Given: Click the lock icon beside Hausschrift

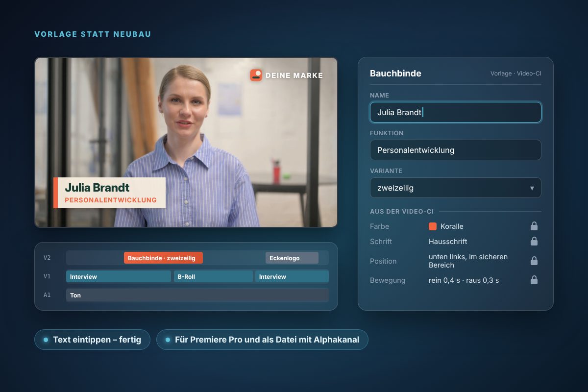Looking at the screenshot, I should tap(534, 241).
